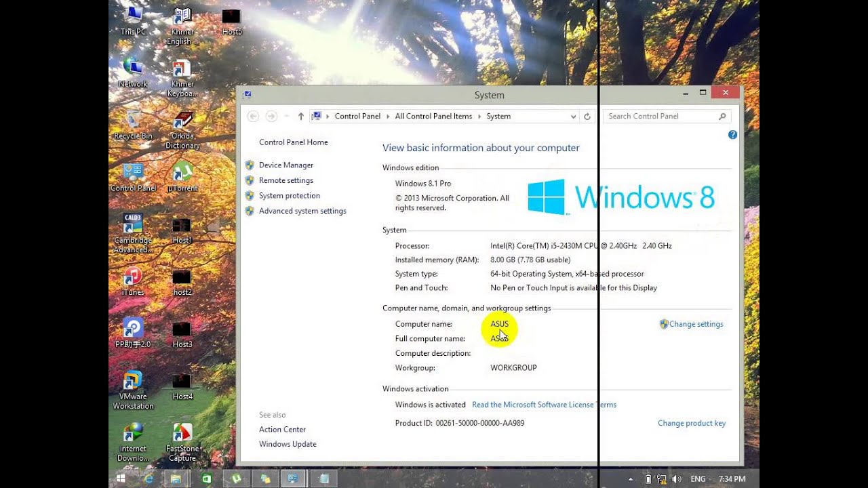Open Control Panel desktop icon
The image size is (868, 488).
(x=133, y=178)
